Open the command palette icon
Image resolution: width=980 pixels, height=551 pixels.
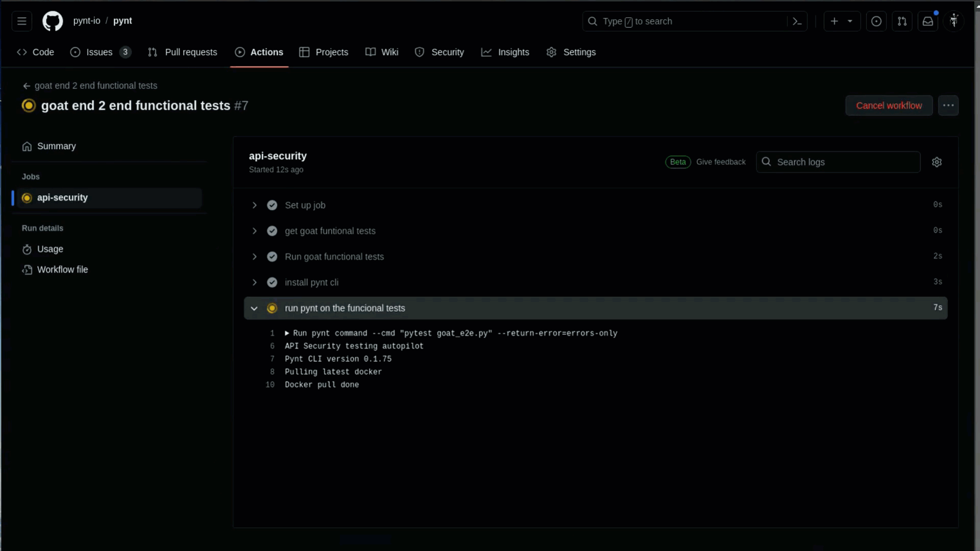[797, 21]
